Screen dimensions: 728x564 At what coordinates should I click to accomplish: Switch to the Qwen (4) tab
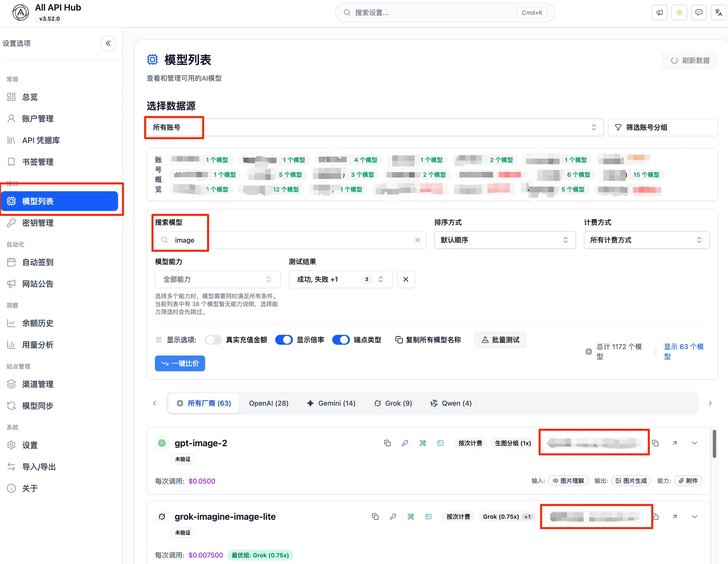tap(451, 403)
